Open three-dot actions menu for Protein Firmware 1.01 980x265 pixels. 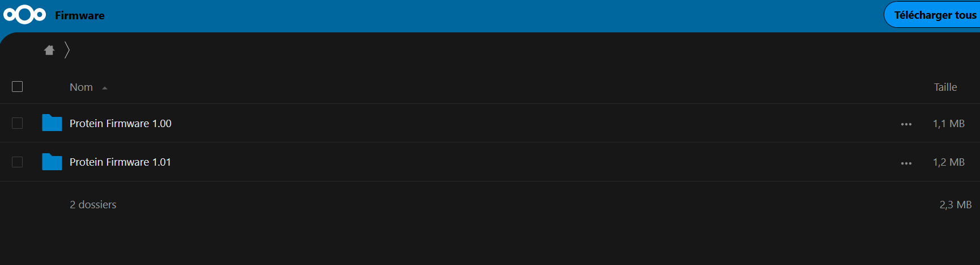click(906, 163)
